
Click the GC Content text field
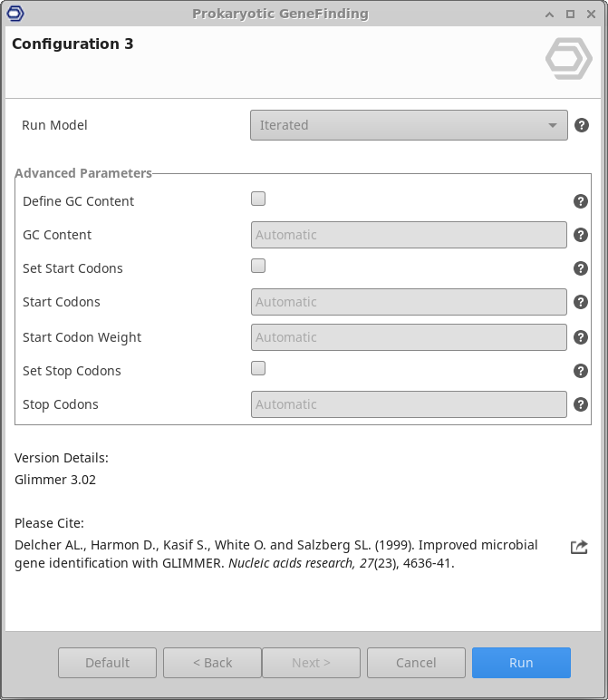point(409,235)
